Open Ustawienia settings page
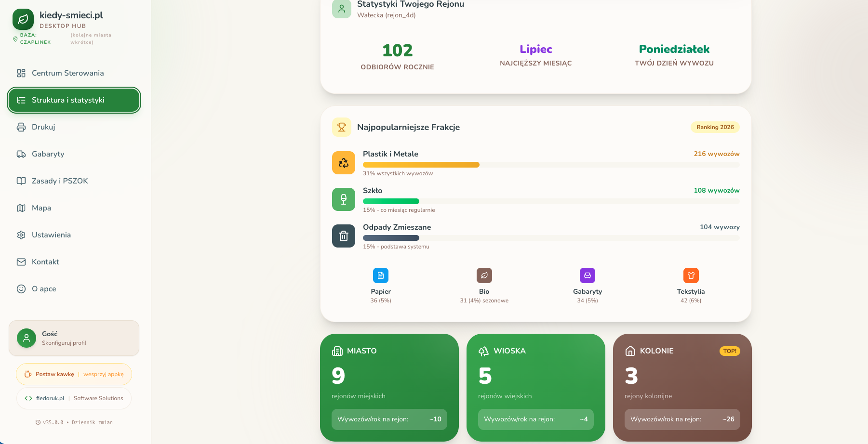868x444 pixels. coord(51,235)
